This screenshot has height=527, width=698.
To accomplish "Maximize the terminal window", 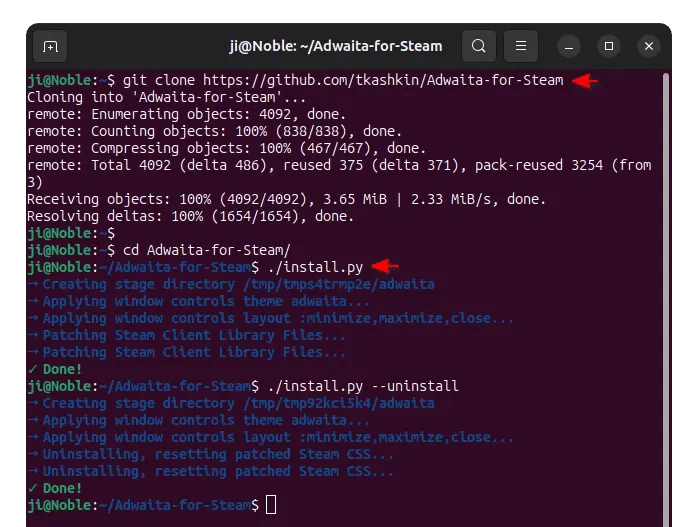I will coord(609,46).
